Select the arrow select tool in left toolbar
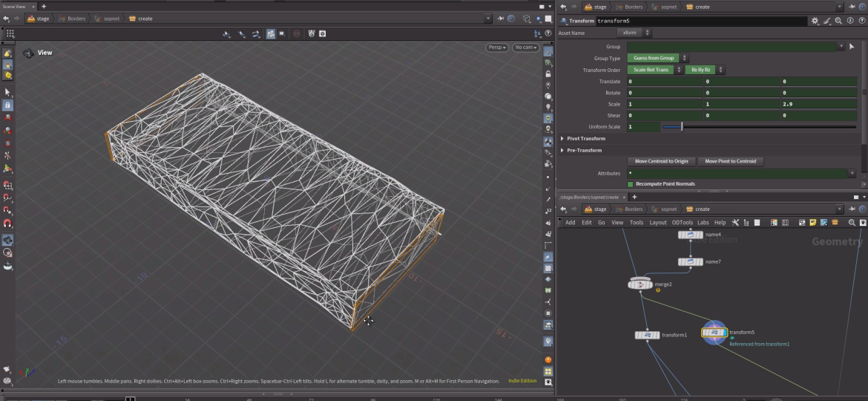 tap(8, 93)
